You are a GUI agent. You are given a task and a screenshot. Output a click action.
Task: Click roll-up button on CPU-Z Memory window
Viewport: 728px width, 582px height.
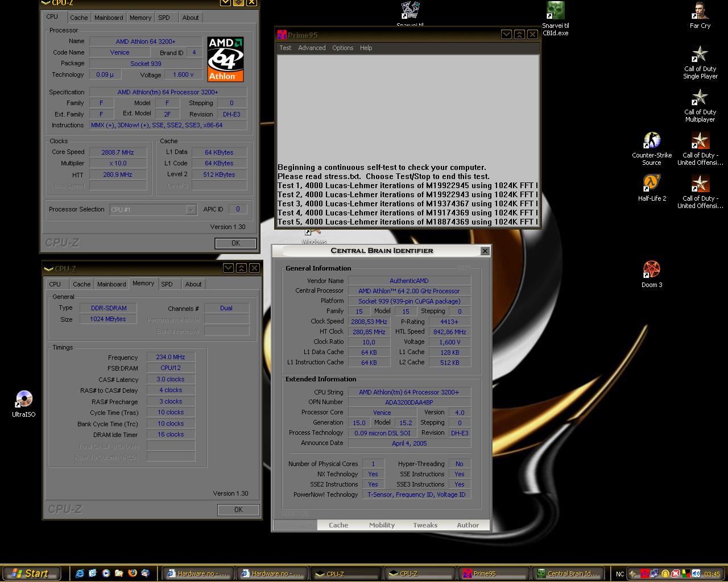(241, 268)
